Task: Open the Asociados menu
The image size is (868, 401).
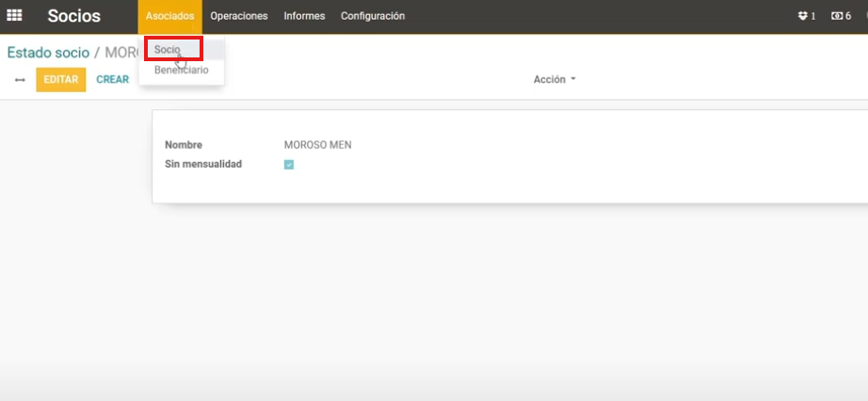Action: (x=169, y=16)
